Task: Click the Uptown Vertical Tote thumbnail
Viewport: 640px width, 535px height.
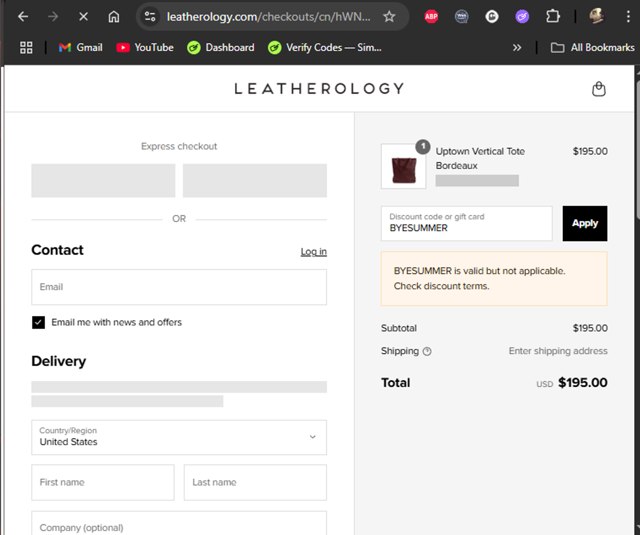Action: [x=403, y=166]
